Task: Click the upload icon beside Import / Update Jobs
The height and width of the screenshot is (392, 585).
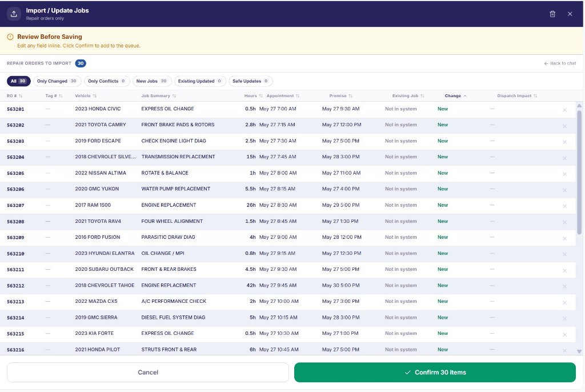Action: click(14, 14)
